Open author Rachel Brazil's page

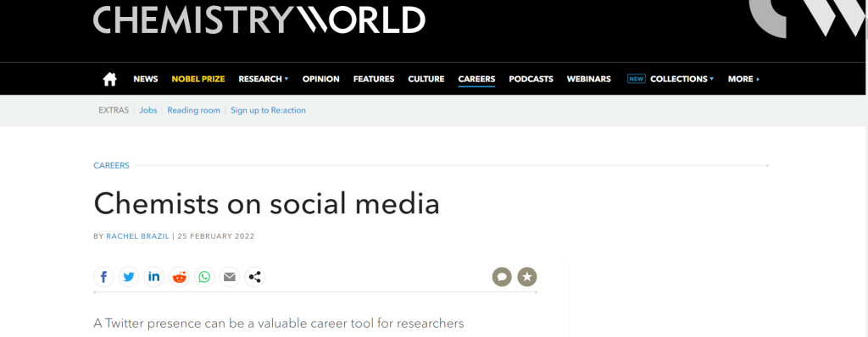pos(138,236)
